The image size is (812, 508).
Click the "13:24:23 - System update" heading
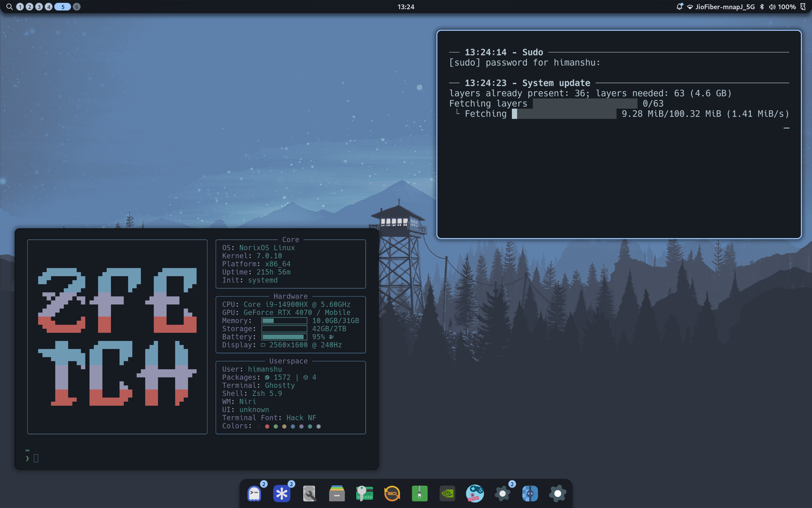pyautogui.click(x=527, y=83)
